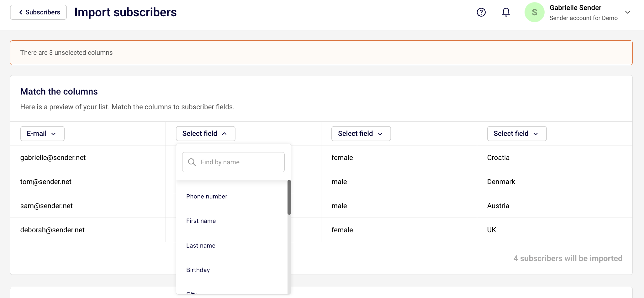This screenshot has width=644, height=298.
Task: Select Birthday from field list
Action: pos(198,270)
